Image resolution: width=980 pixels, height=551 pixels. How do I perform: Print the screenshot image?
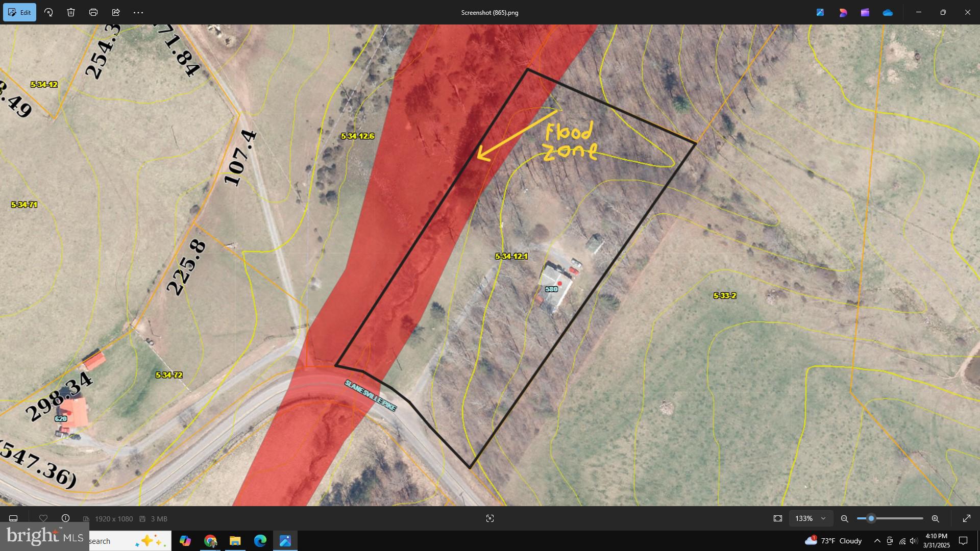pos(93,12)
